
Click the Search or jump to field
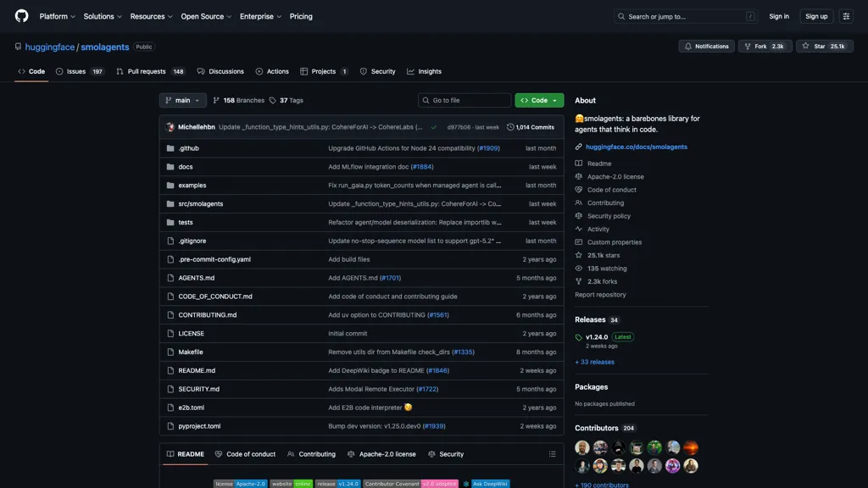[x=686, y=17]
